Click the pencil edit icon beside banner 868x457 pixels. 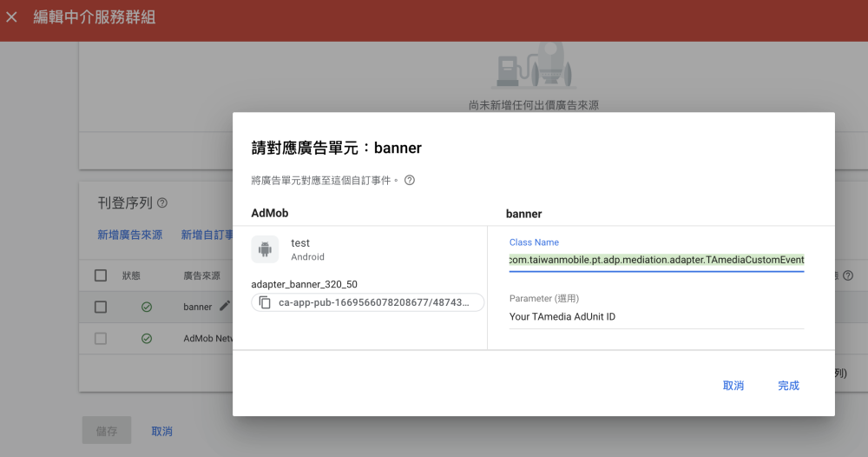(225, 306)
